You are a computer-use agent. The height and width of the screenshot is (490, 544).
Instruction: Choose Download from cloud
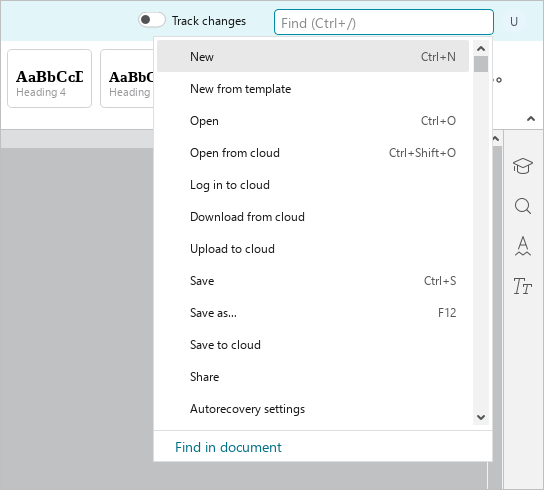(313, 217)
